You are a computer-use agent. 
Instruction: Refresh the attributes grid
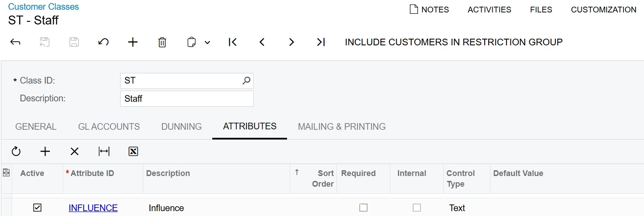tap(16, 152)
